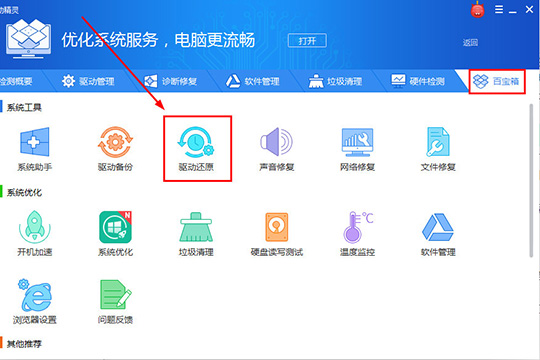Open the 问题反馈 feedback tool
Screen dimensions: 540x360
(x=115, y=301)
